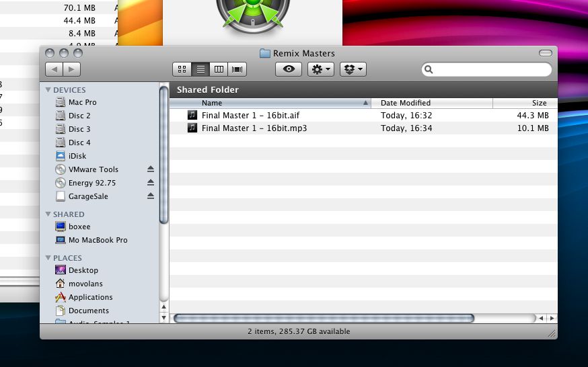Click the horizontal scrollbar thumb
Viewport: 588px width, 367px height.
coord(324,319)
